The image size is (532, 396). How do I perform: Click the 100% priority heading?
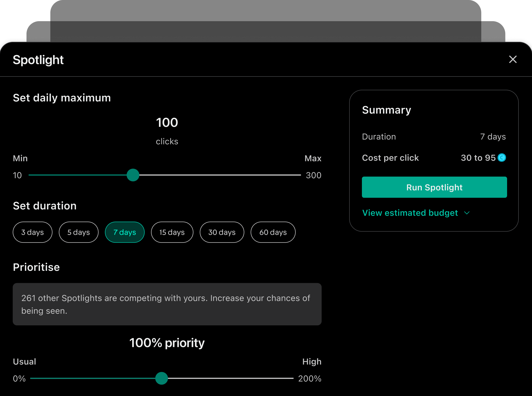click(167, 343)
